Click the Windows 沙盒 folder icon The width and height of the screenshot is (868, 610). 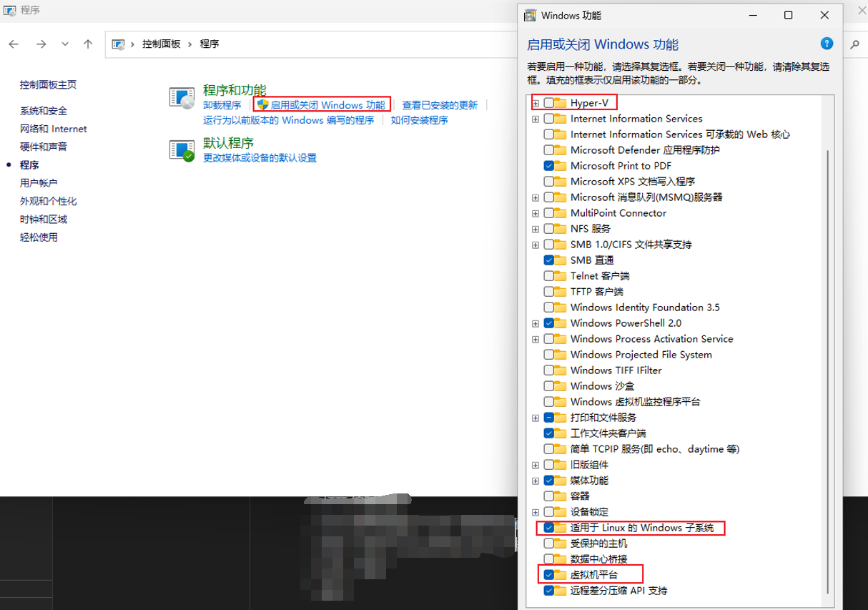click(x=561, y=386)
